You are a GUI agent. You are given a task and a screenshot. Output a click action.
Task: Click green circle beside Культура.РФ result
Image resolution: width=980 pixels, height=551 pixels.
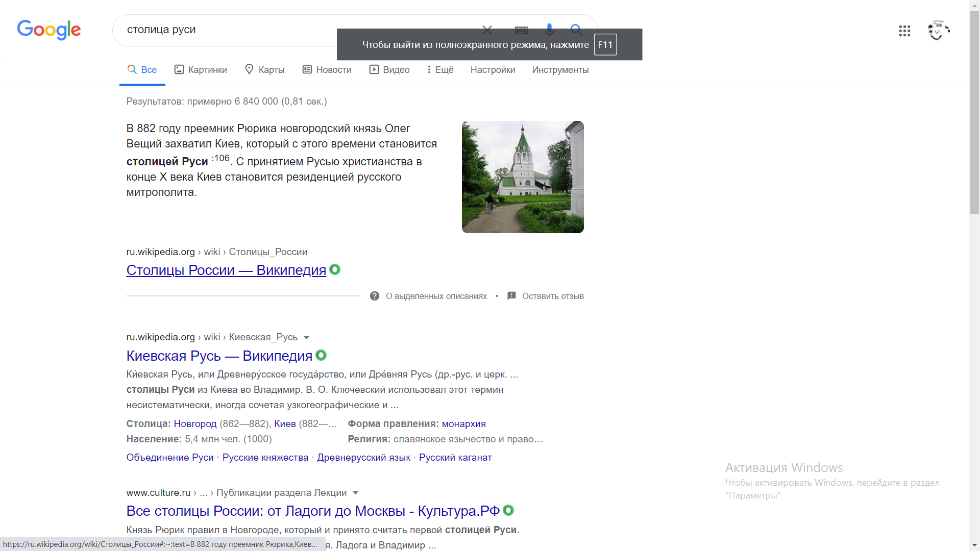pyautogui.click(x=508, y=510)
